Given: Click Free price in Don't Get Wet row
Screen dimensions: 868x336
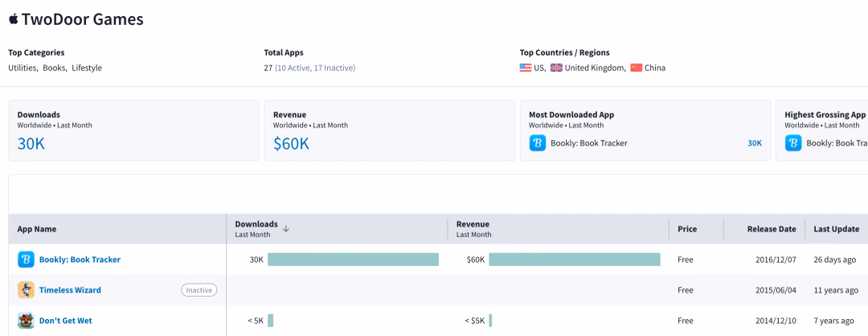Looking at the screenshot, I should (x=686, y=321).
